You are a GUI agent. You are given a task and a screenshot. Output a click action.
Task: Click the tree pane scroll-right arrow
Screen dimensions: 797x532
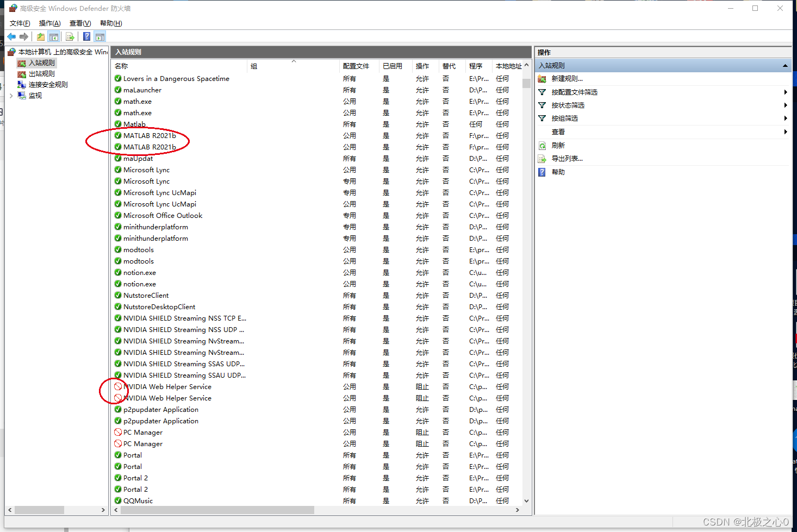[103, 510]
